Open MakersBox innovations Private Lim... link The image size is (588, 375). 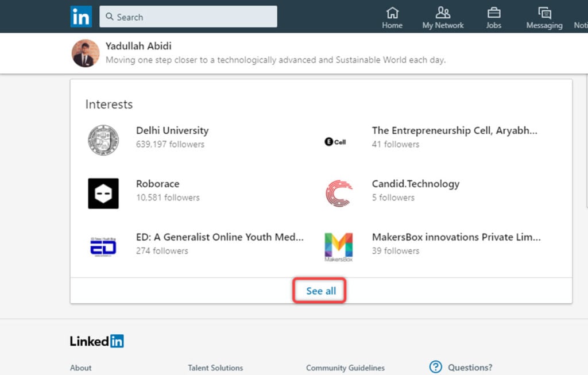coord(457,237)
